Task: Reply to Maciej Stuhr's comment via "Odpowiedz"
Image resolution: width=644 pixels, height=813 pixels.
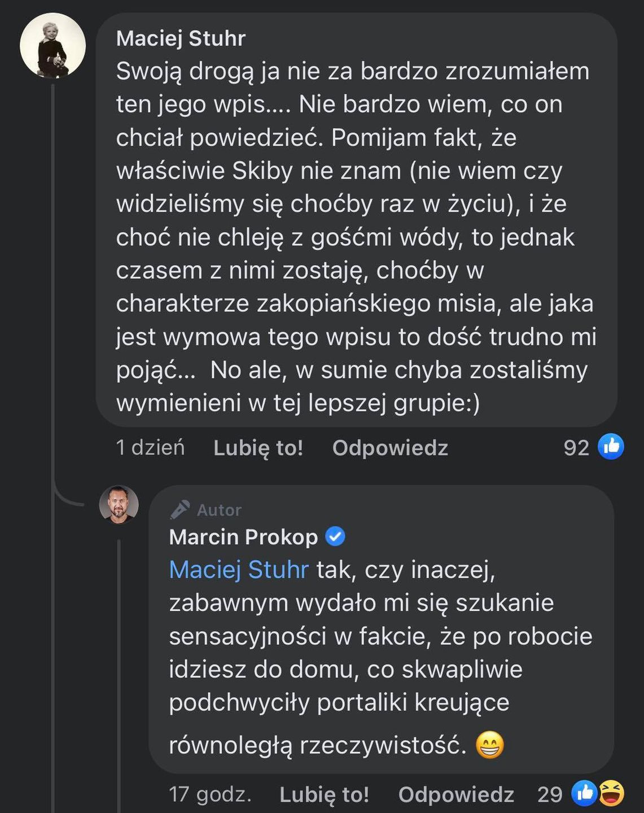Action: click(390, 448)
